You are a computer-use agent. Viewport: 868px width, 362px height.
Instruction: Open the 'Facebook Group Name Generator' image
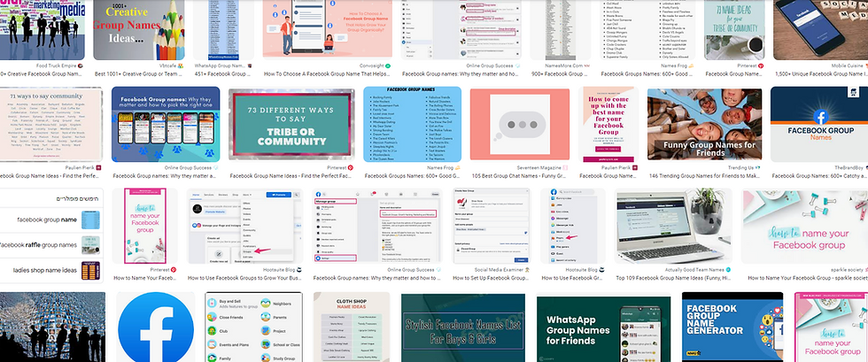732,327
